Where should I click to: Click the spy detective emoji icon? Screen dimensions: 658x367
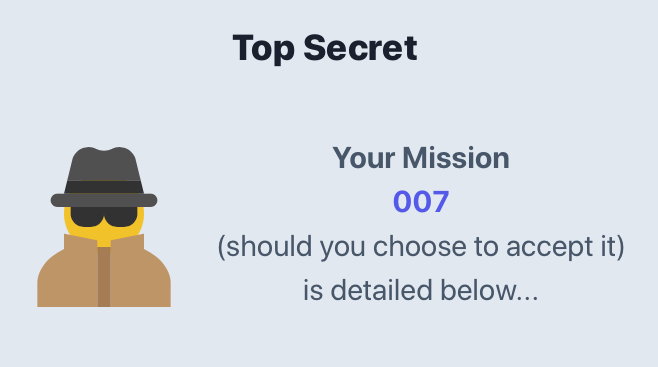tap(104, 227)
